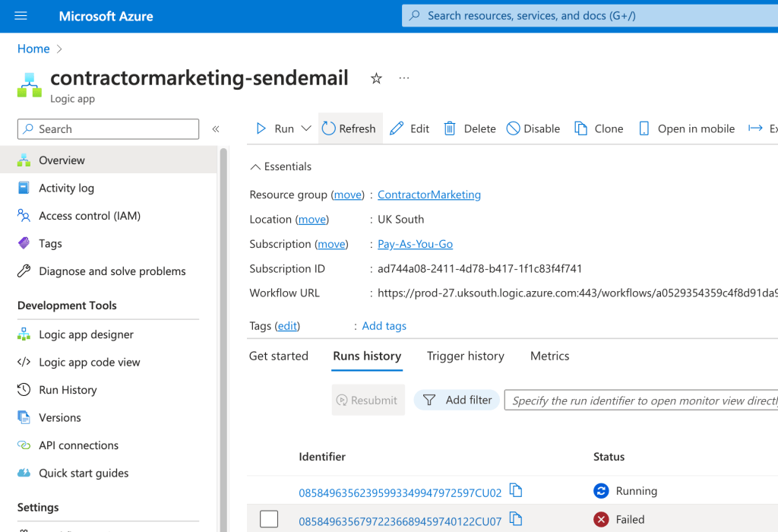Collapse the left sidebar with the double chevron

216,129
